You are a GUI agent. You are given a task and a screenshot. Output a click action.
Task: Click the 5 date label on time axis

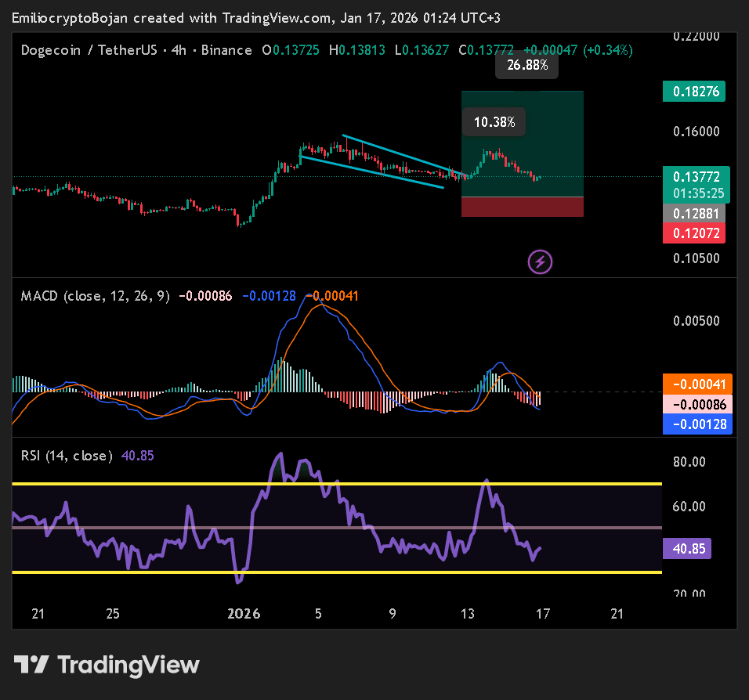318,614
